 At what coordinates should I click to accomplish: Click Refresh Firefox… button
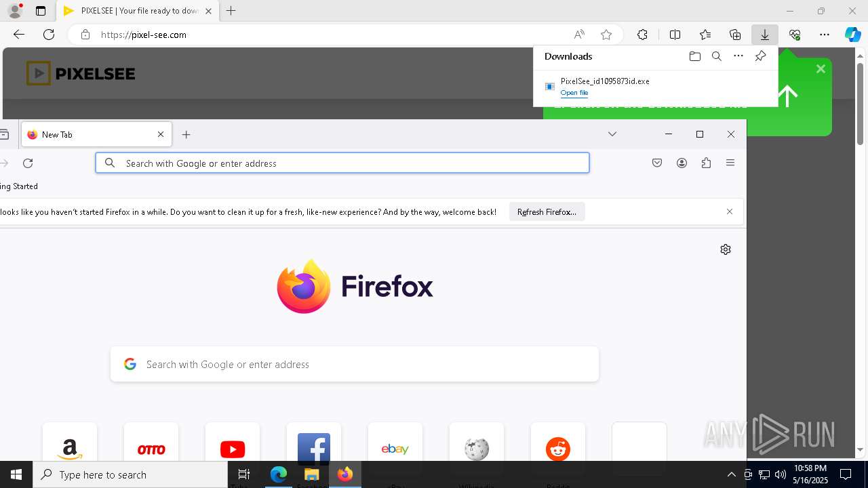click(x=547, y=212)
